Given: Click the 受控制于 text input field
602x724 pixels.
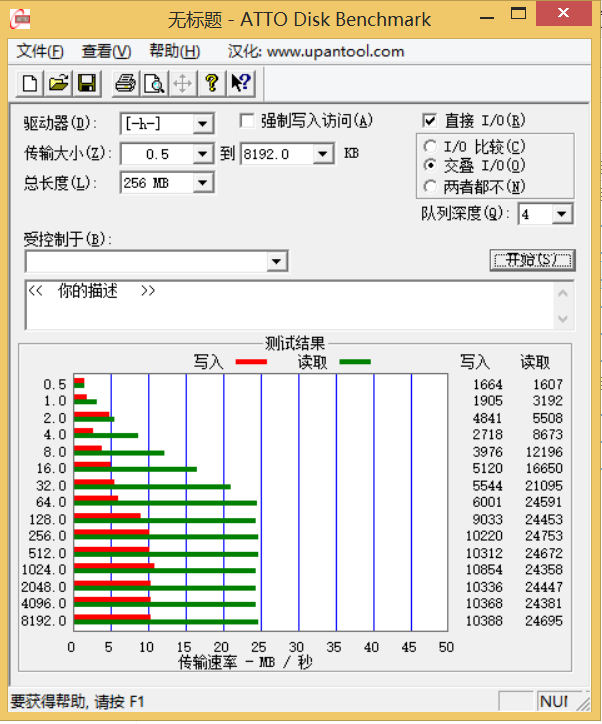Looking at the screenshot, I should click(x=147, y=262).
